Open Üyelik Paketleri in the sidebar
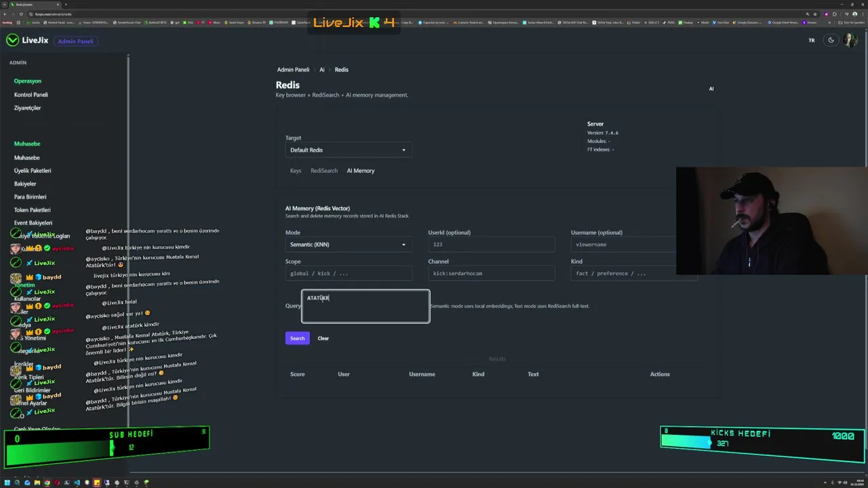The image size is (868, 488). tap(33, 171)
